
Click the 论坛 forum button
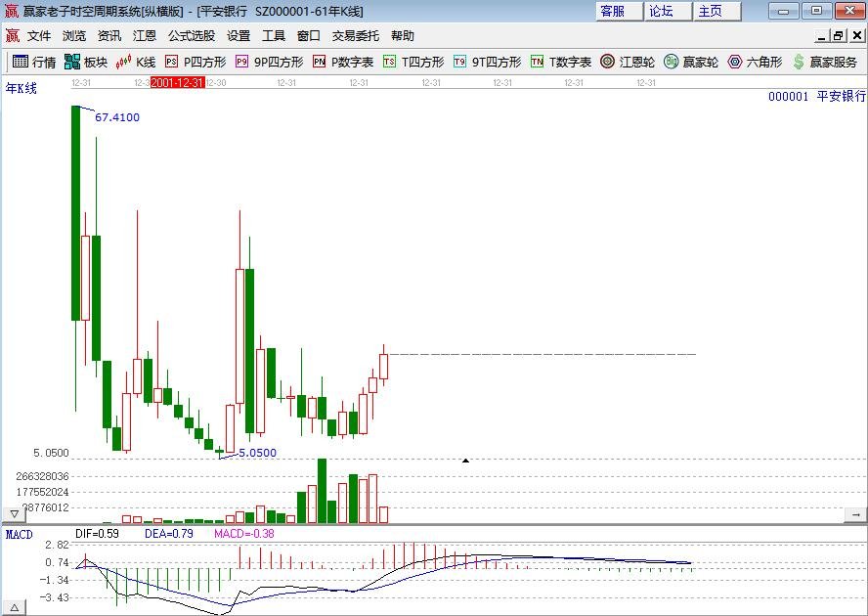[x=668, y=11]
